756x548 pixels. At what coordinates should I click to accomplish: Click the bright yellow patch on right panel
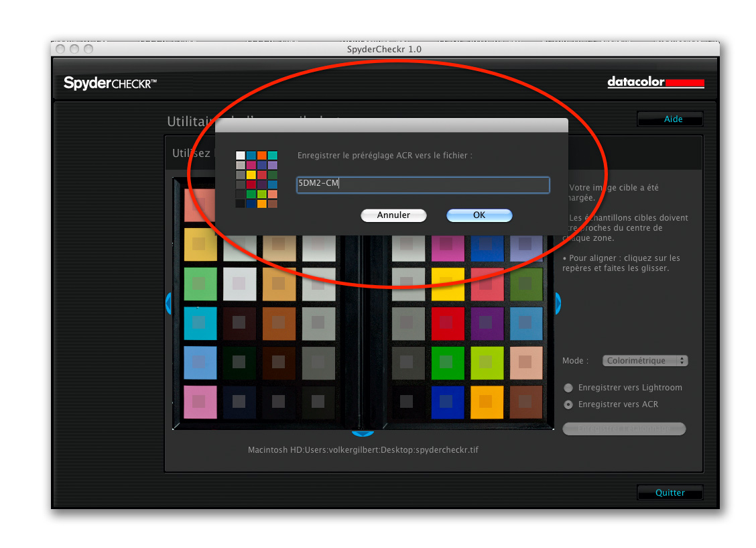[448, 284]
